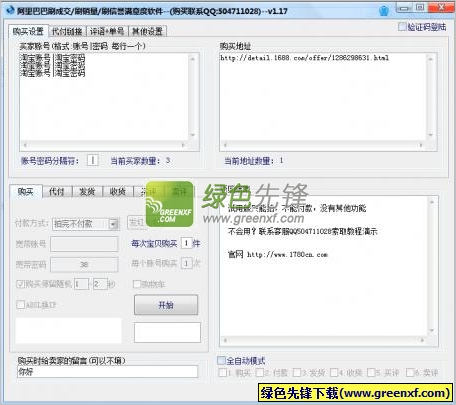Tick the ADSL换IP checkbox
The width and height of the screenshot is (456, 405).
point(21,304)
